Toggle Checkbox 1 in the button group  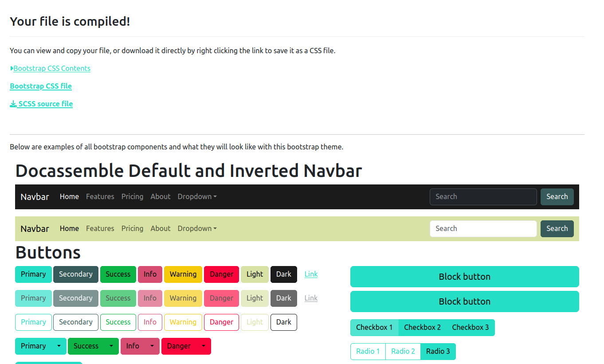click(x=374, y=328)
